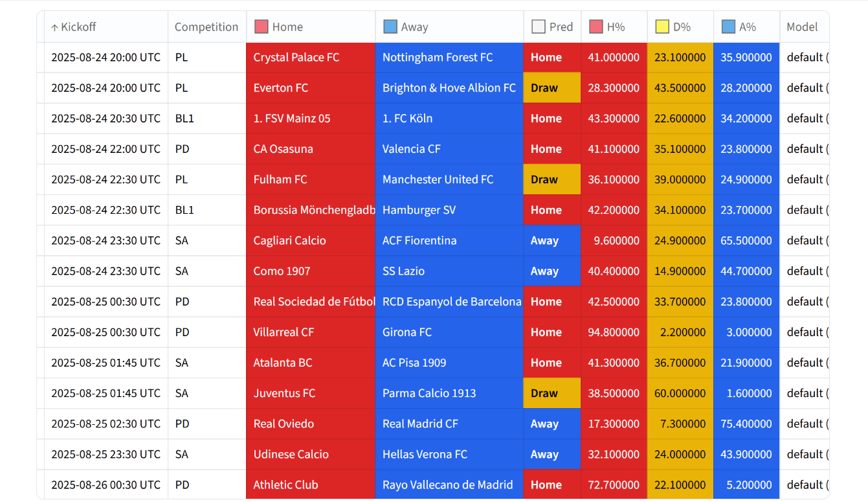The image size is (868, 502).
Task: Click the blue swatch beside Away header
Action: (x=390, y=27)
